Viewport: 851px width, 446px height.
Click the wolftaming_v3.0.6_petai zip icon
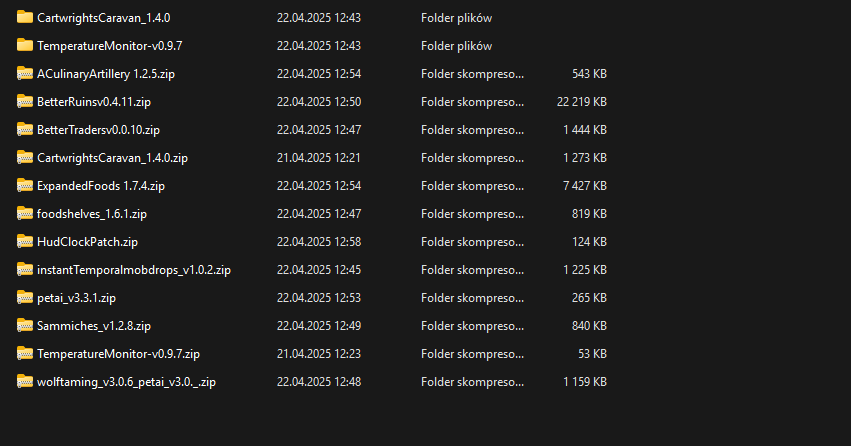click(25, 381)
